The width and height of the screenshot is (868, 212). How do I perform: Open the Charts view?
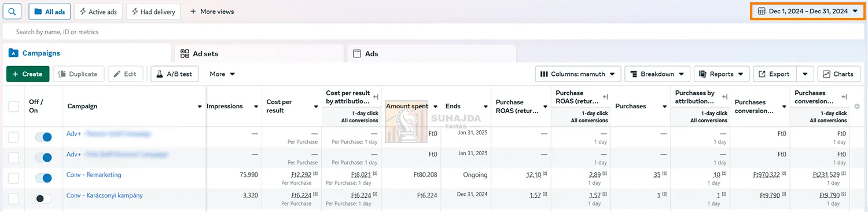[839, 74]
